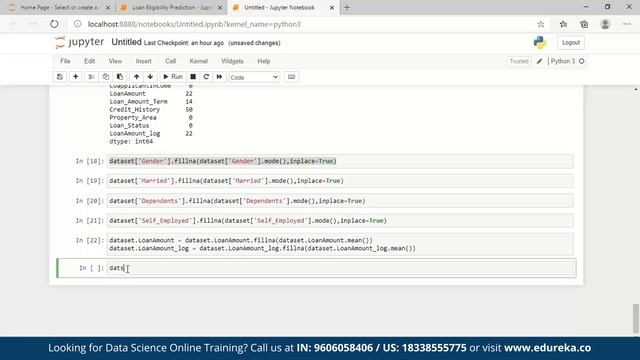Refresh the browser page
640x360 pixels.
tap(54, 24)
